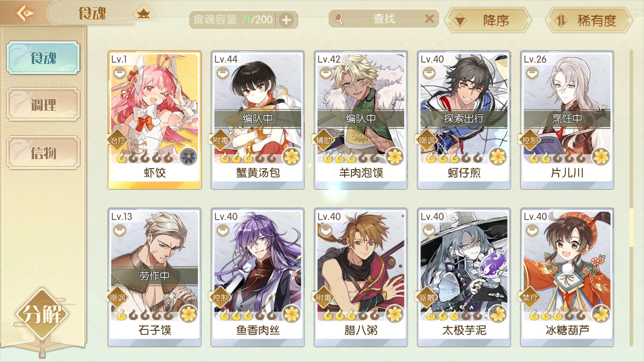The width and height of the screenshot is (644, 362).
Task: Open the pavilion house icon
Action: click(143, 14)
